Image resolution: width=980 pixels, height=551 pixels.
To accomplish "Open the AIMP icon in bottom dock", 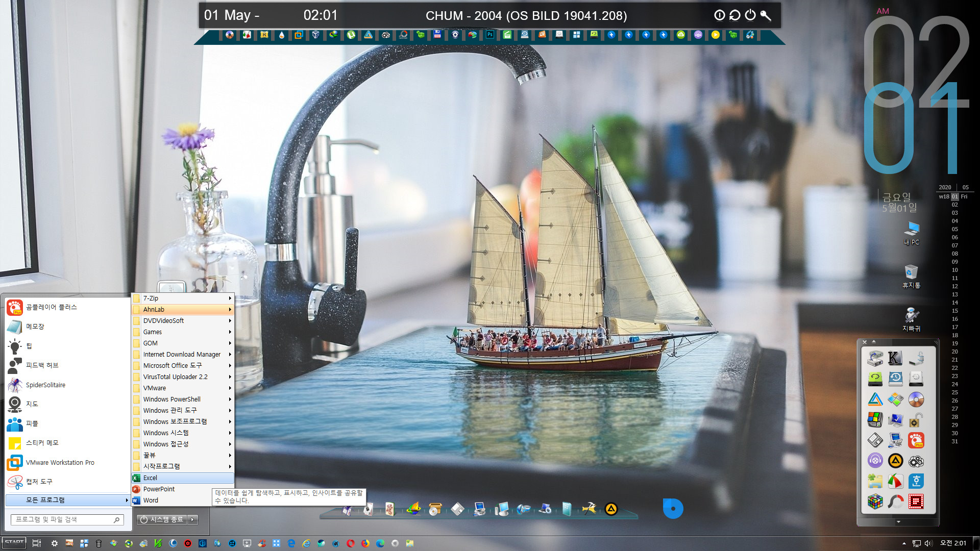I will 611,509.
